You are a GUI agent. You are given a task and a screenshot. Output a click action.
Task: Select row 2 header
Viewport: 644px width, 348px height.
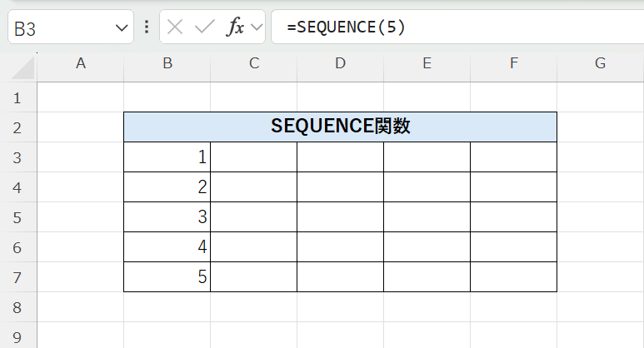(18, 127)
